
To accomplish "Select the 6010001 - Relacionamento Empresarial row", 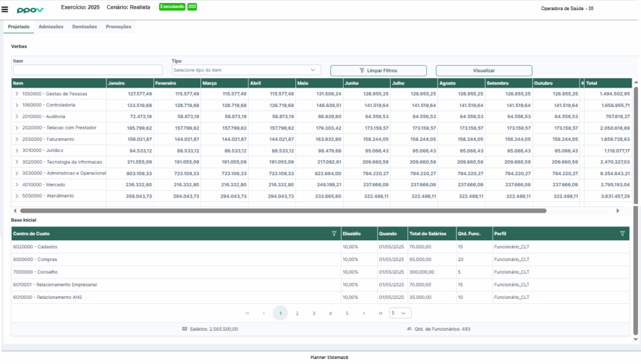I will 320,285.
